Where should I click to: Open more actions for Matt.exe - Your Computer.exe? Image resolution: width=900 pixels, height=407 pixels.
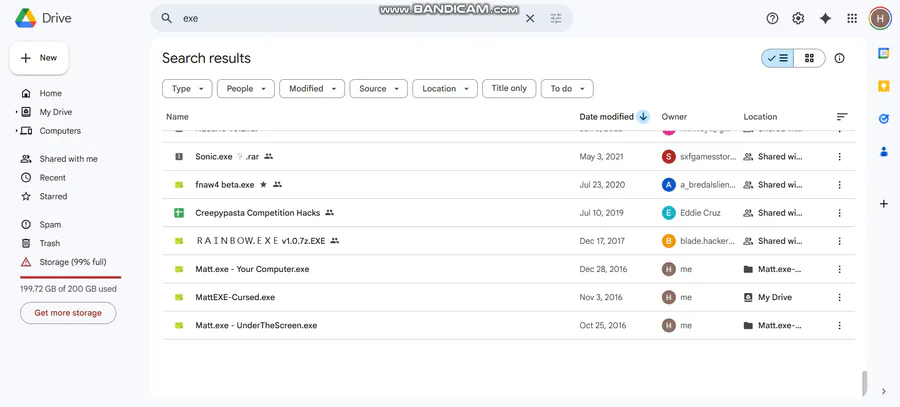[839, 269]
